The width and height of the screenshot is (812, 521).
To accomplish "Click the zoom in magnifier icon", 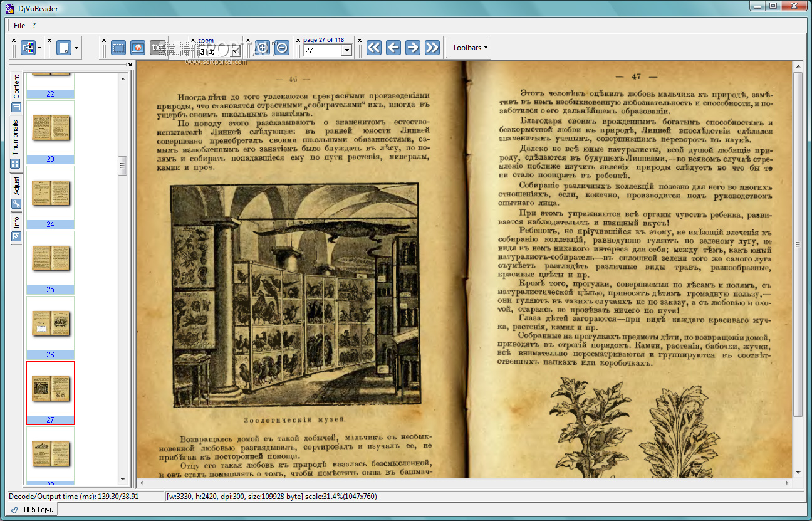I will 262,48.
